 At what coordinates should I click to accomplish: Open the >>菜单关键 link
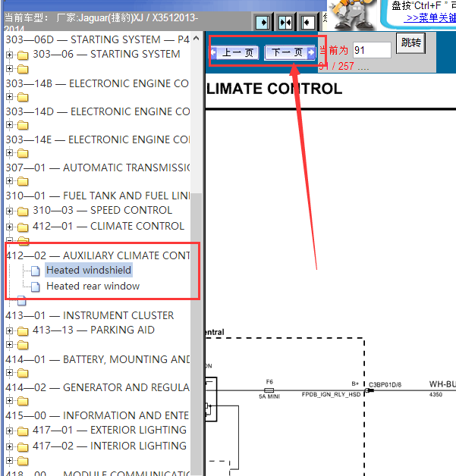(x=432, y=18)
